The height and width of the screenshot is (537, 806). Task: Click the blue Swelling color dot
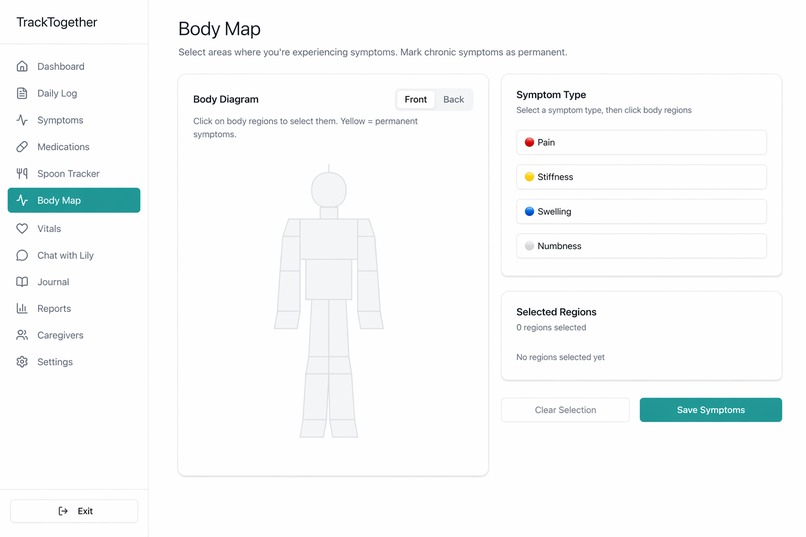coord(529,211)
